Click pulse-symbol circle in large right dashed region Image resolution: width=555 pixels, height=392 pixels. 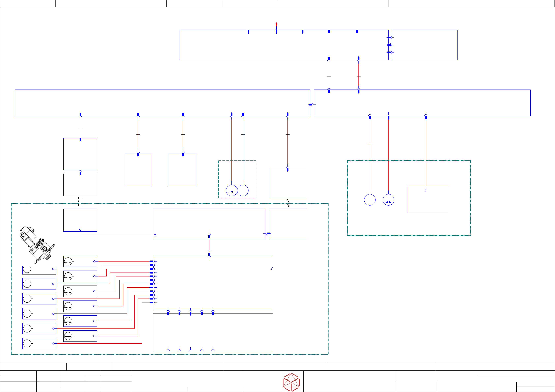[388, 200]
